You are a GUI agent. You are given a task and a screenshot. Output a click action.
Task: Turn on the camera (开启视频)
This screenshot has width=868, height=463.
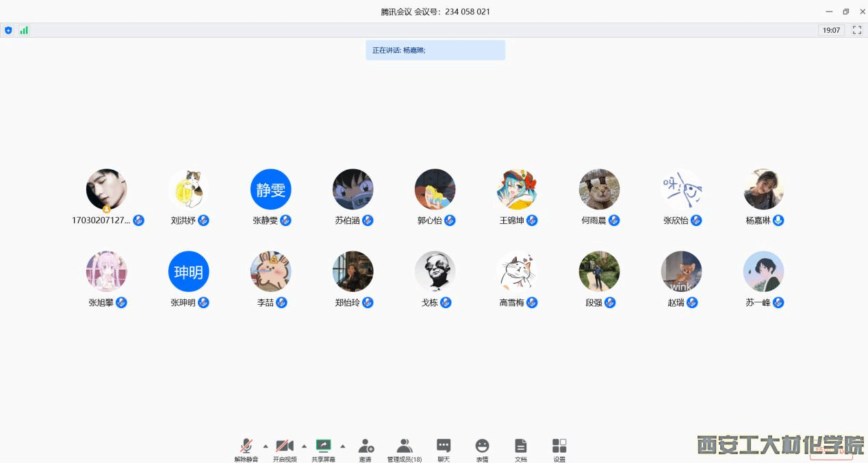click(285, 449)
